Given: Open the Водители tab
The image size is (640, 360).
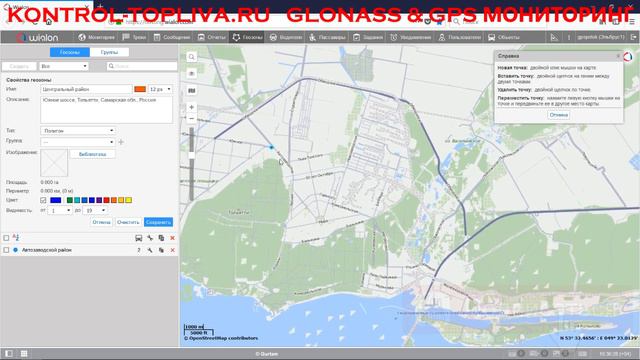Looking at the screenshot, I should point(286,37).
